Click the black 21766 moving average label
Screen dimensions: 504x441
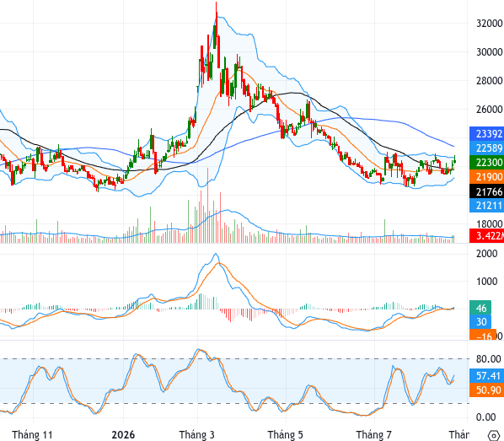click(x=486, y=191)
